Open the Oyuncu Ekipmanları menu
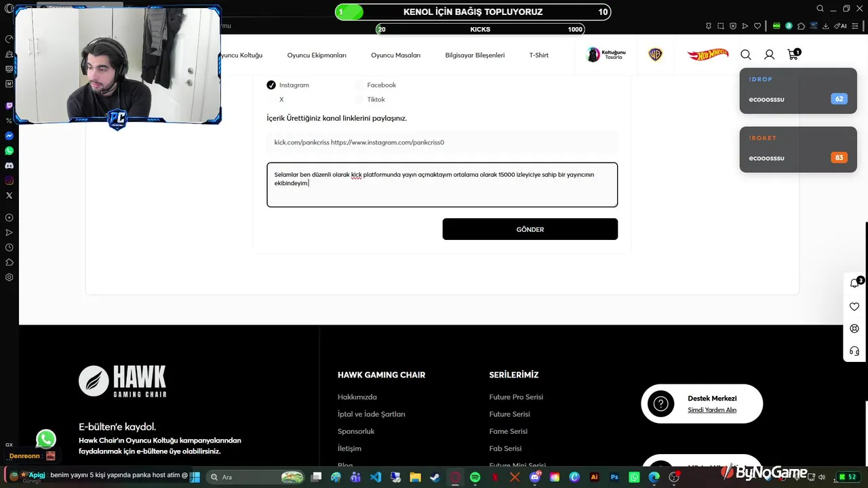Viewport: 868px width, 488px height. point(317,55)
